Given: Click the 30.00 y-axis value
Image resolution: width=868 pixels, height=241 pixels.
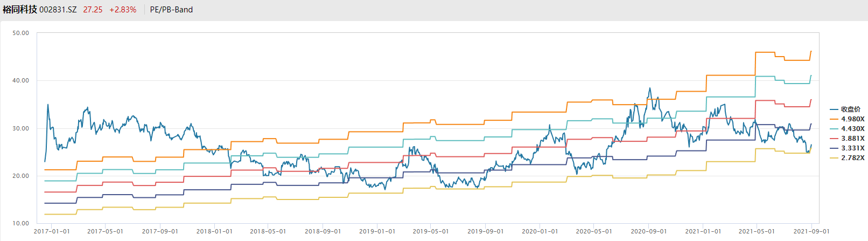Looking at the screenshot, I should [x=21, y=128].
